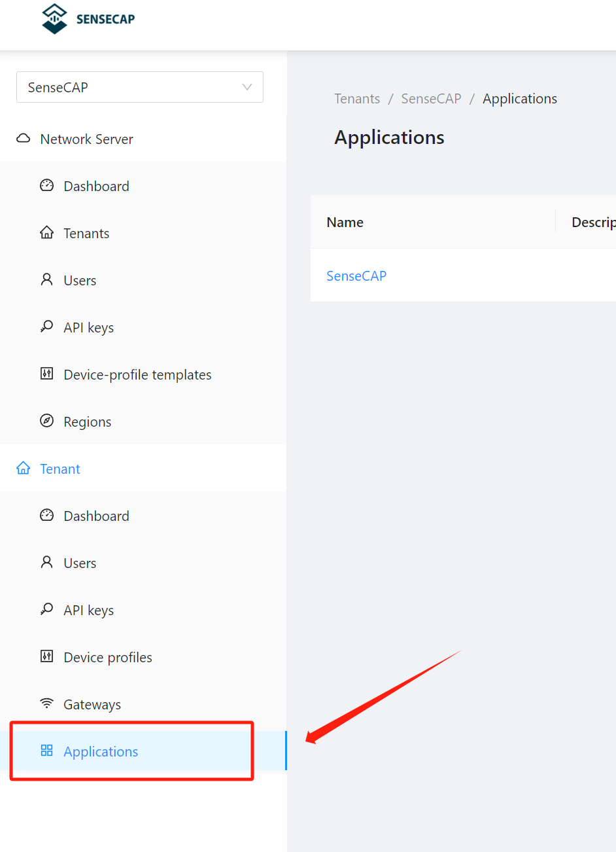The width and height of the screenshot is (616, 852).
Task: Click the gauge icon of Tenant Dashboard
Action: tap(46, 515)
